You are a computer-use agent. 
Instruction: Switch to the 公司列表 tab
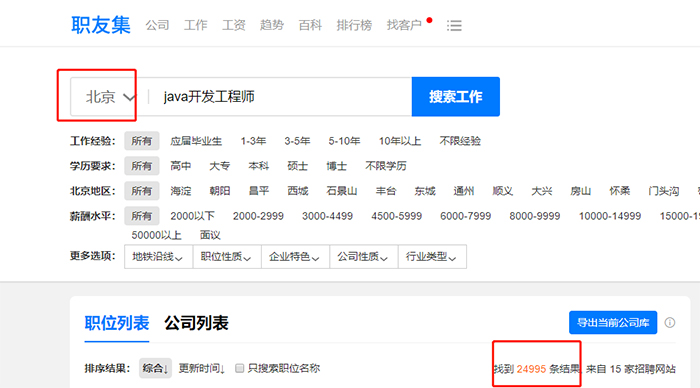click(196, 323)
